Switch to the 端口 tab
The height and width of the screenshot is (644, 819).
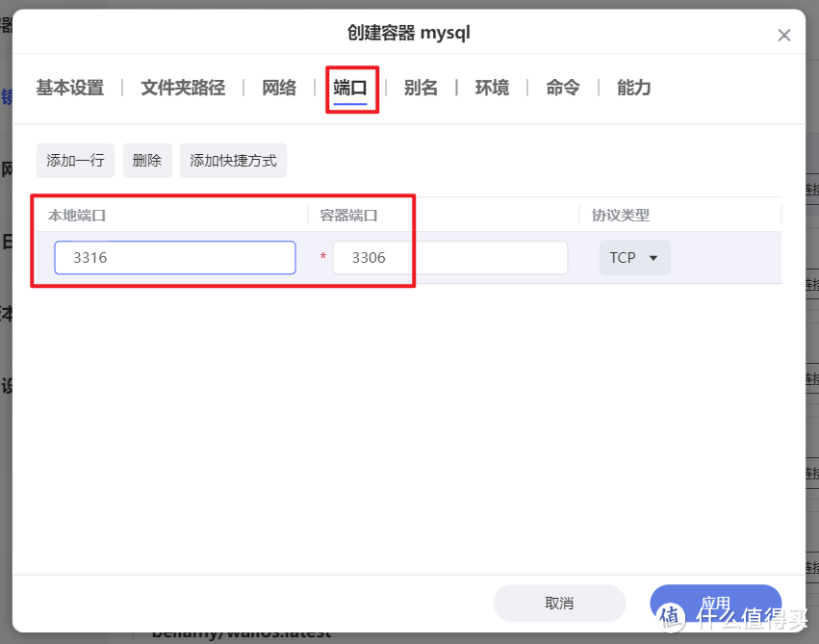pyautogui.click(x=352, y=87)
